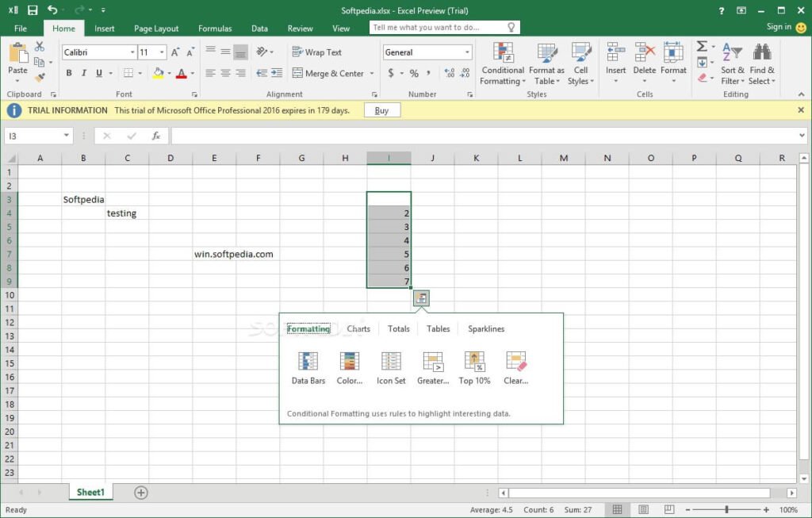This screenshot has width=812, height=518.
Task: Apply the Fill Color bucket
Action: click(x=158, y=74)
